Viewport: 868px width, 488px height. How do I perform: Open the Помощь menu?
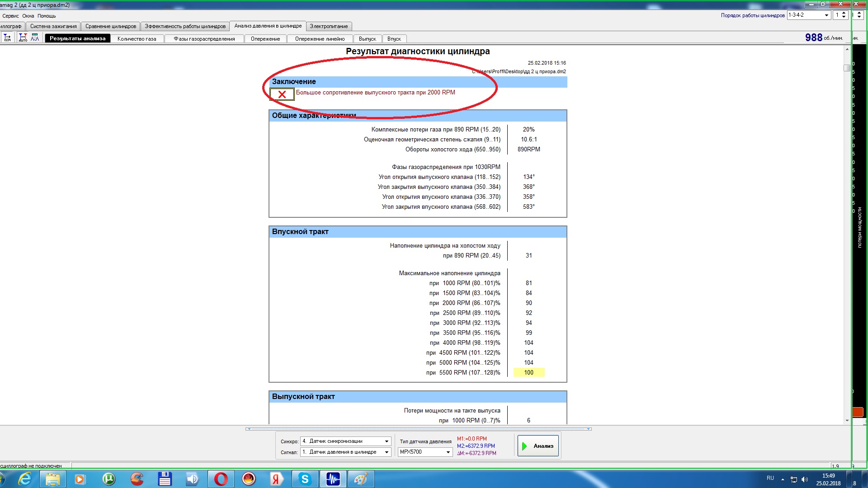pyautogui.click(x=47, y=16)
